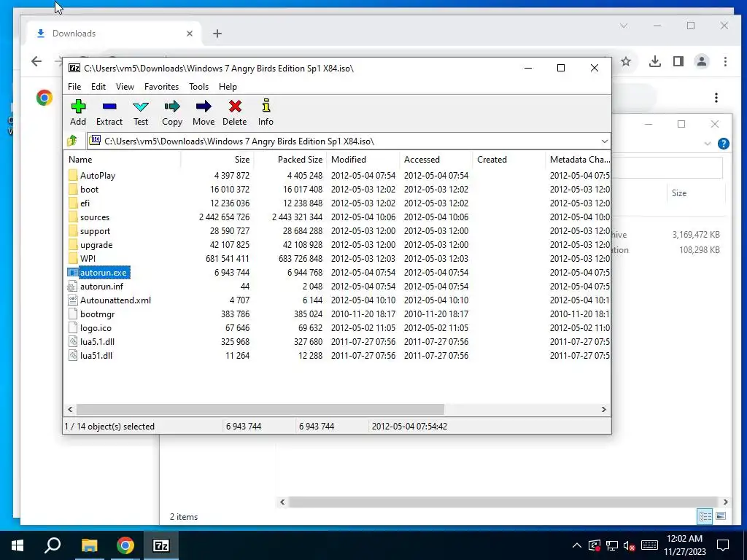The image size is (747, 560).
Task: Open a new Chrome tab
Action: click(217, 34)
